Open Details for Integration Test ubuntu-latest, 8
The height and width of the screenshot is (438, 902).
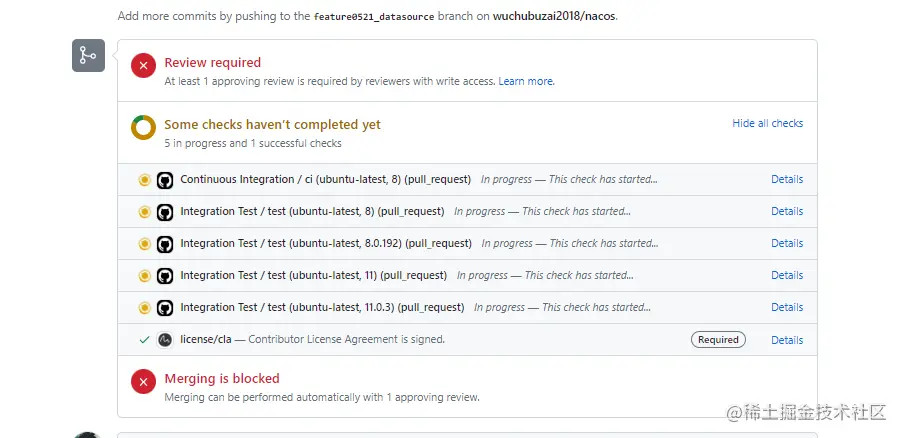(787, 211)
